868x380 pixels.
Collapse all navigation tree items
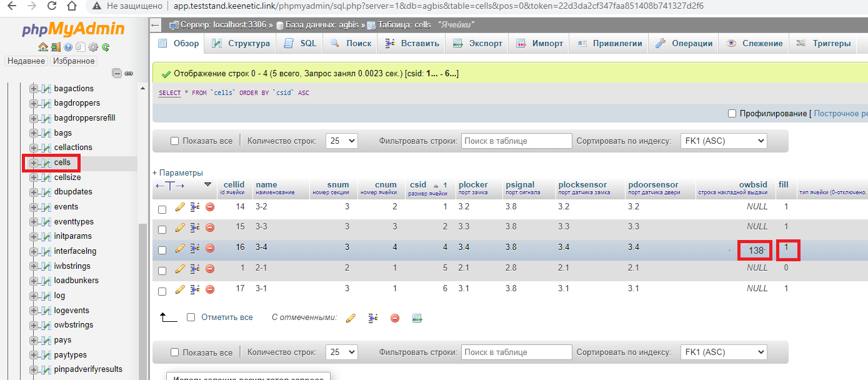pyautogui.click(x=117, y=73)
